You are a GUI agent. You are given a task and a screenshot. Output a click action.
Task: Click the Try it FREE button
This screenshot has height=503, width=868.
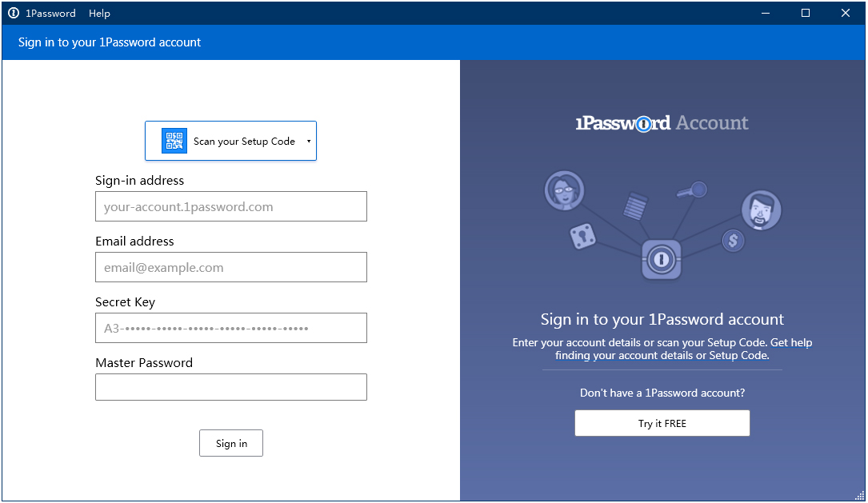pos(662,423)
